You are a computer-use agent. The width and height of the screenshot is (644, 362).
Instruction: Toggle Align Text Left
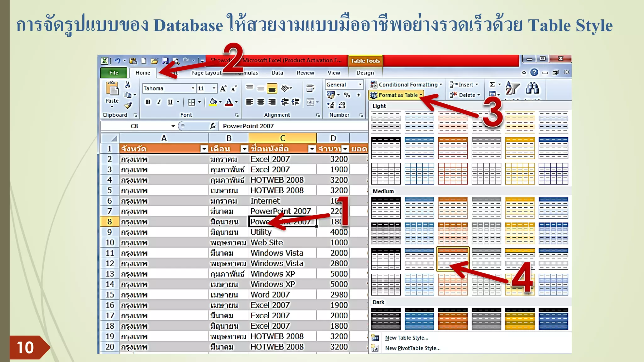pos(250,102)
